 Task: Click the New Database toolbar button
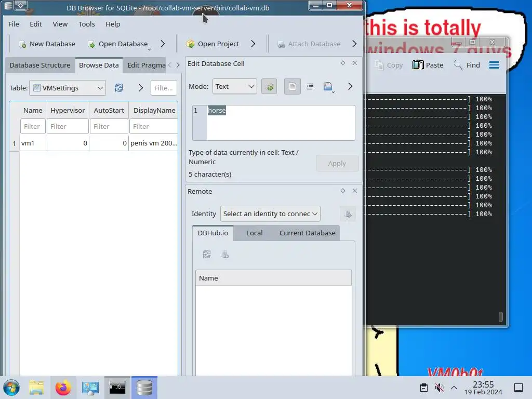47,44
